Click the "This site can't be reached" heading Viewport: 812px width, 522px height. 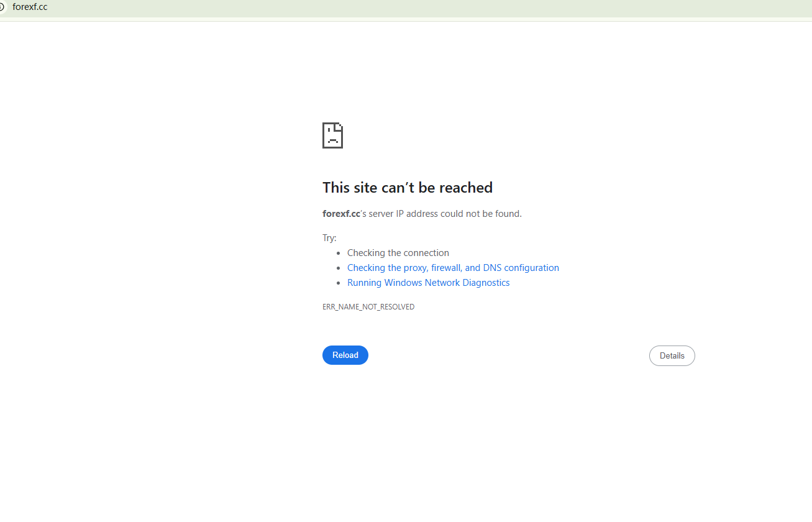point(408,188)
